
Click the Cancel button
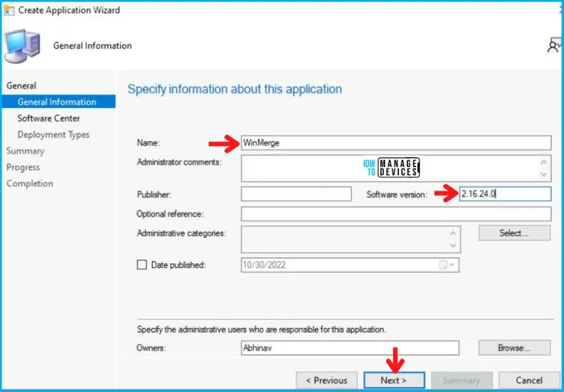click(529, 380)
